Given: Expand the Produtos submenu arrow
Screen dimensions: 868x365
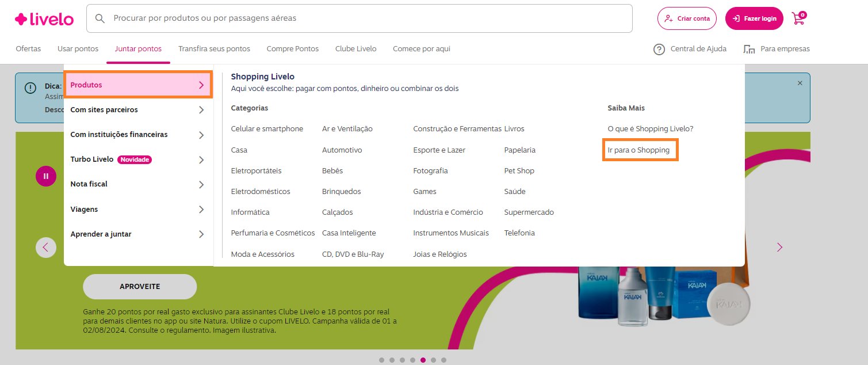Looking at the screenshot, I should click(x=201, y=85).
